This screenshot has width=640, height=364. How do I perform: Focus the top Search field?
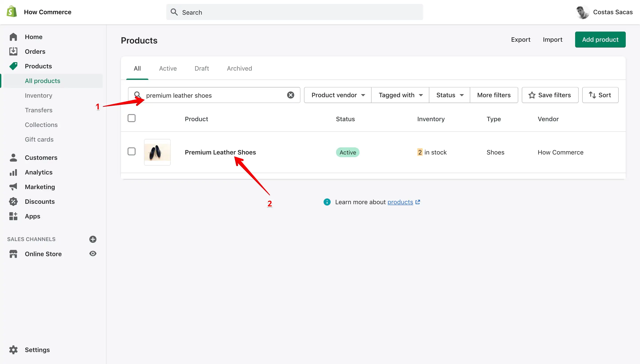pos(295,12)
